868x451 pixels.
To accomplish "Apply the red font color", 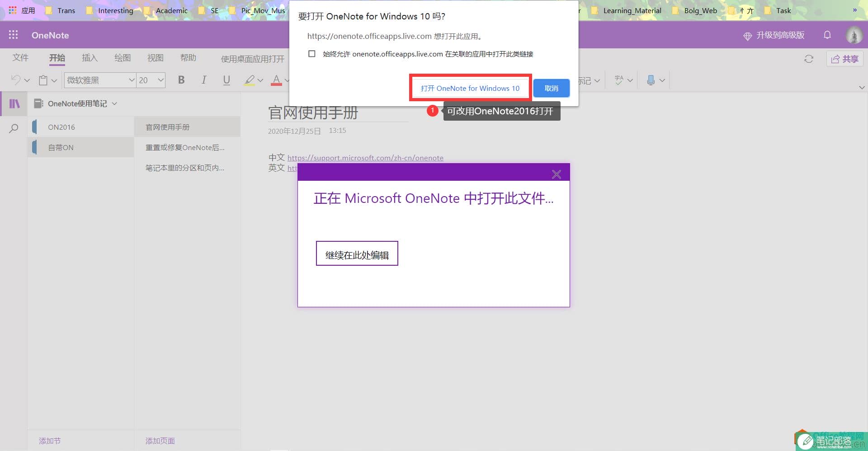I will (x=276, y=80).
